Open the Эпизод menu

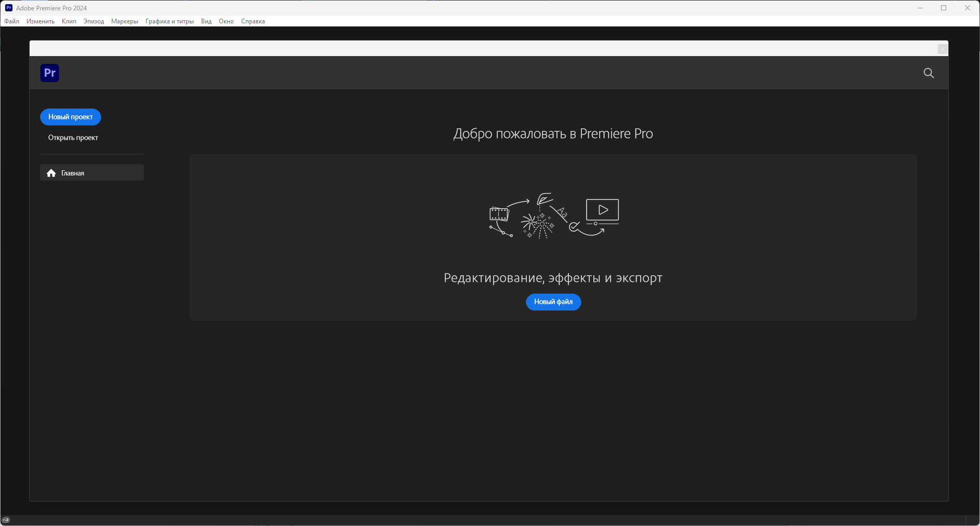tap(94, 21)
